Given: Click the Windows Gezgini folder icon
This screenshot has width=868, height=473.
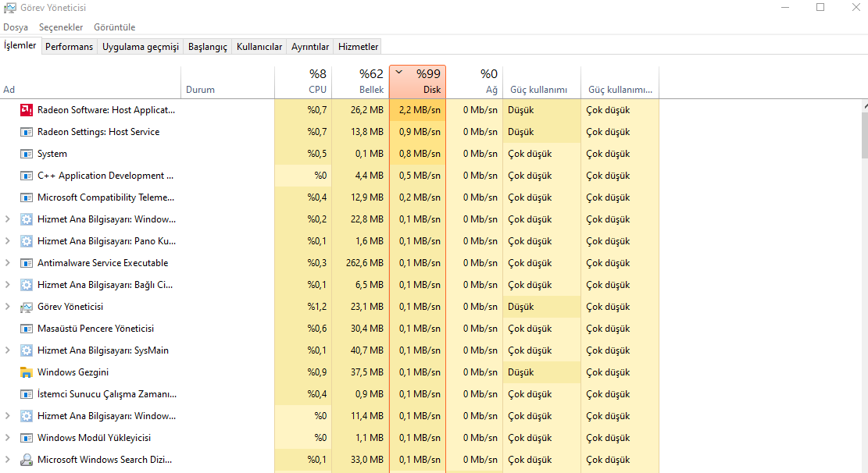Looking at the screenshot, I should coord(27,372).
